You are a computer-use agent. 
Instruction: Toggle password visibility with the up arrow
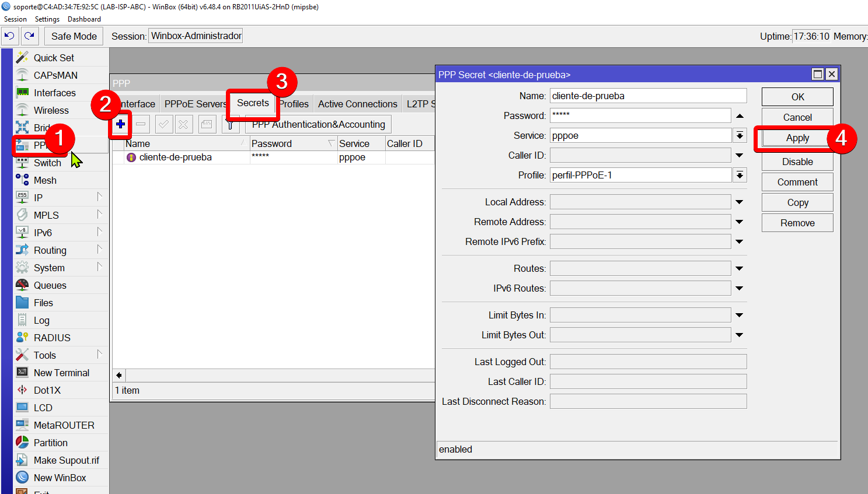click(x=740, y=115)
